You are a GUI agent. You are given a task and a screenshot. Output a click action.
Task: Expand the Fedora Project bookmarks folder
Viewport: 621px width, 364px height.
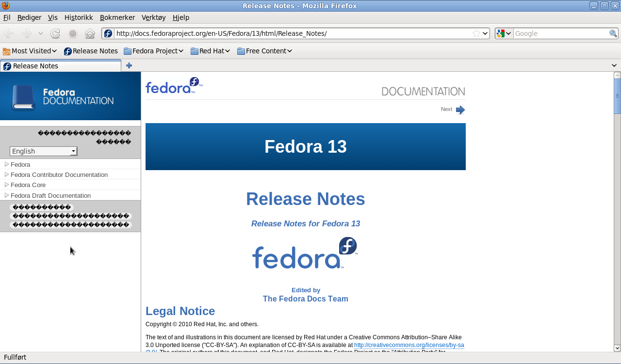[153, 51]
